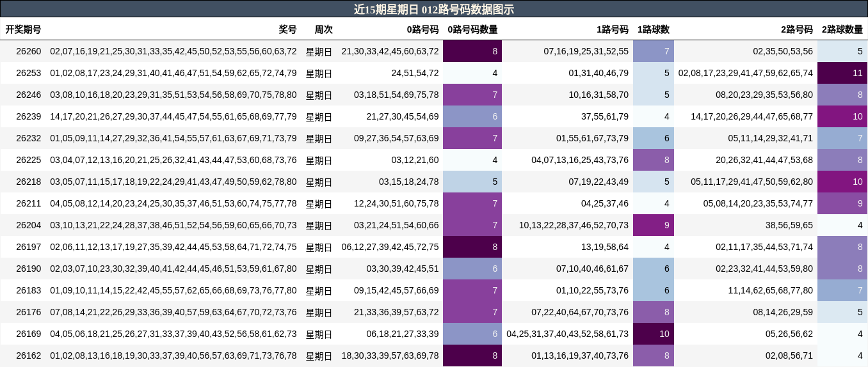The height and width of the screenshot is (367, 868).
Task: Select the 星期日 cell in row 26162
Action: pyautogui.click(x=319, y=355)
